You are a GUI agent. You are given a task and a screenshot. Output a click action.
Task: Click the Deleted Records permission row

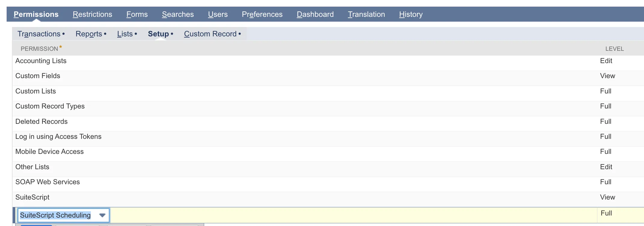pyautogui.click(x=328, y=124)
